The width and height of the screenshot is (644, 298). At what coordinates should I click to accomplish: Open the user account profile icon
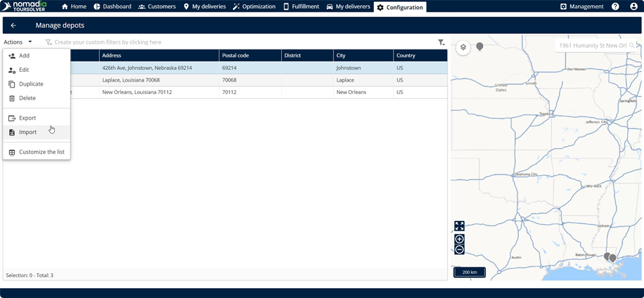tap(634, 7)
